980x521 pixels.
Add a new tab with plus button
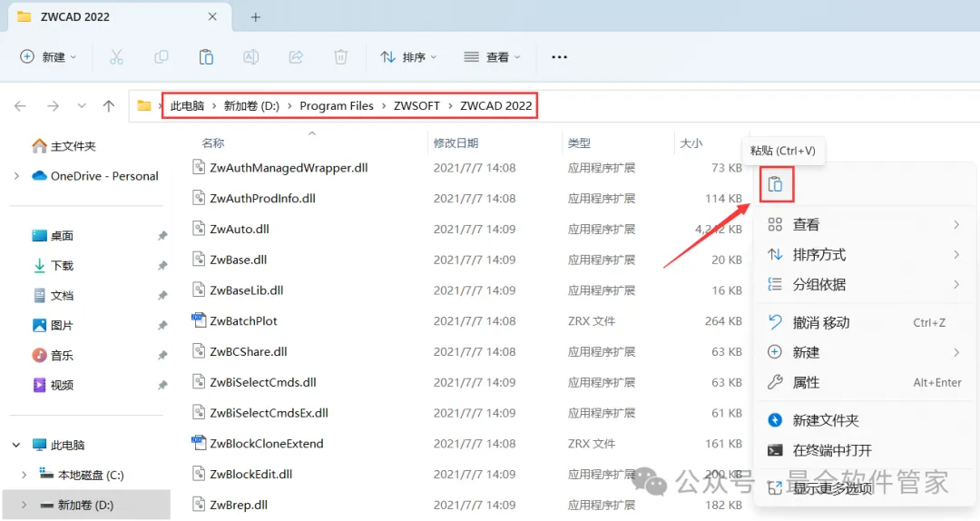click(x=255, y=17)
